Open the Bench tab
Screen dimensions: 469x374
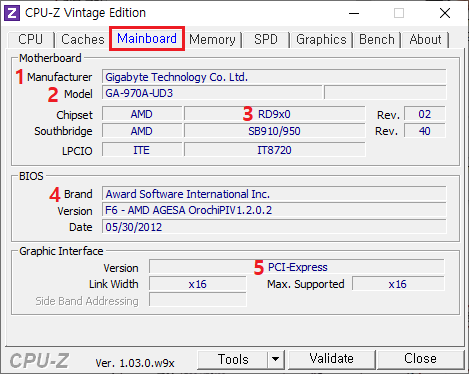377,40
